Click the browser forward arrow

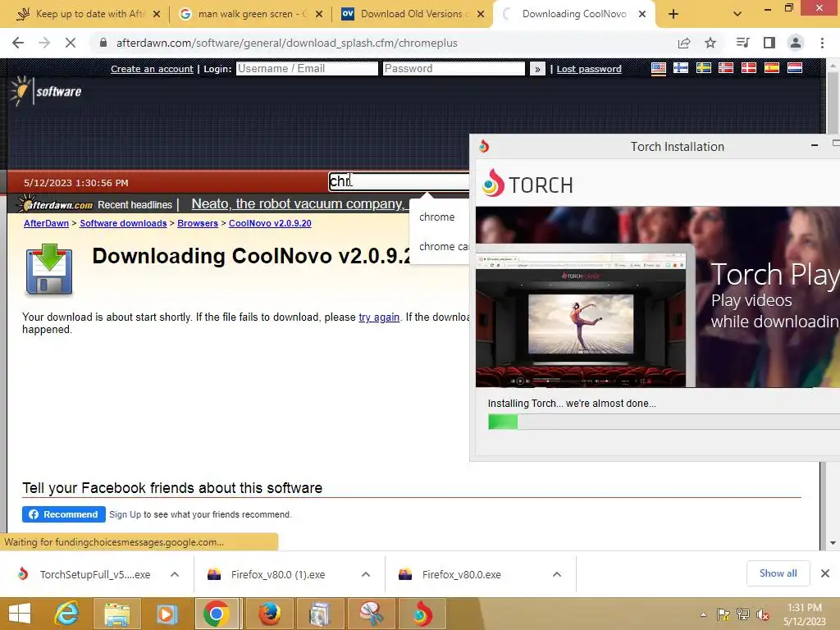click(x=44, y=43)
